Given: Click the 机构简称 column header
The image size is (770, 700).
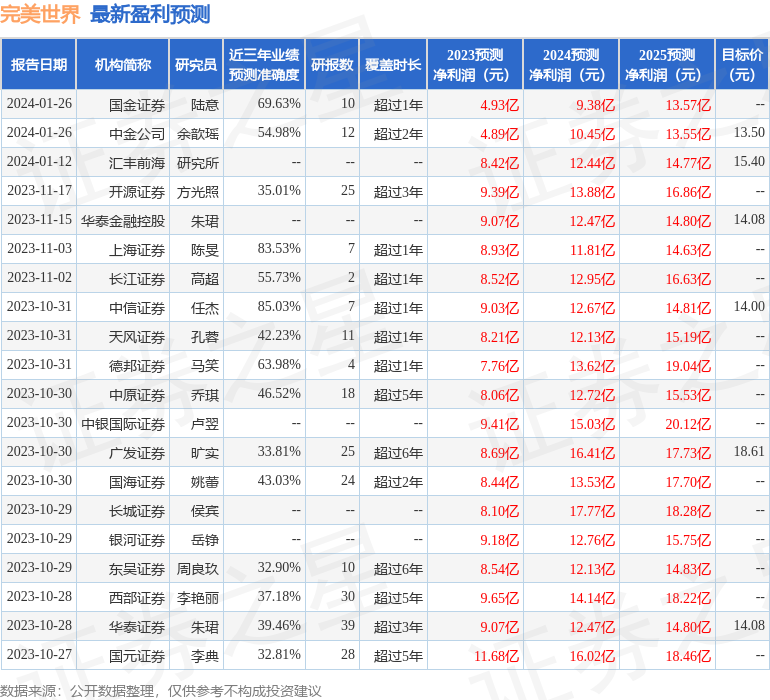Looking at the screenshot, I should tap(123, 64).
